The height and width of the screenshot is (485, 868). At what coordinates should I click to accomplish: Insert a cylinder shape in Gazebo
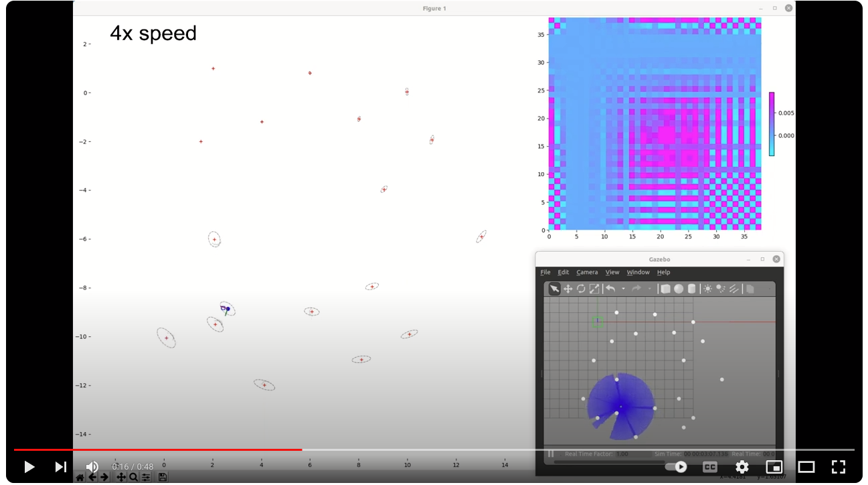click(x=691, y=289)
